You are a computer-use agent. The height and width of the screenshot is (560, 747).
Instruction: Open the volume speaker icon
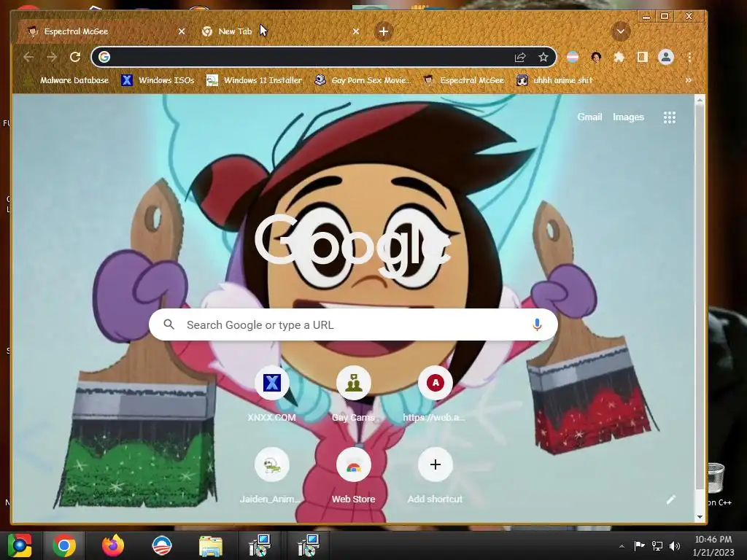(x=675, y=545)
